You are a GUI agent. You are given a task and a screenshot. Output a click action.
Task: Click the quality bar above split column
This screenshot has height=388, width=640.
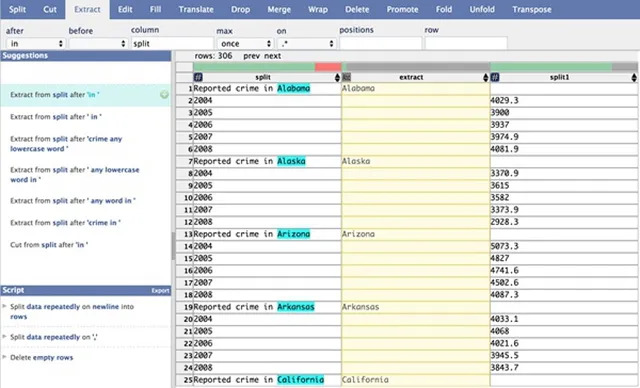tap(267, 67)
